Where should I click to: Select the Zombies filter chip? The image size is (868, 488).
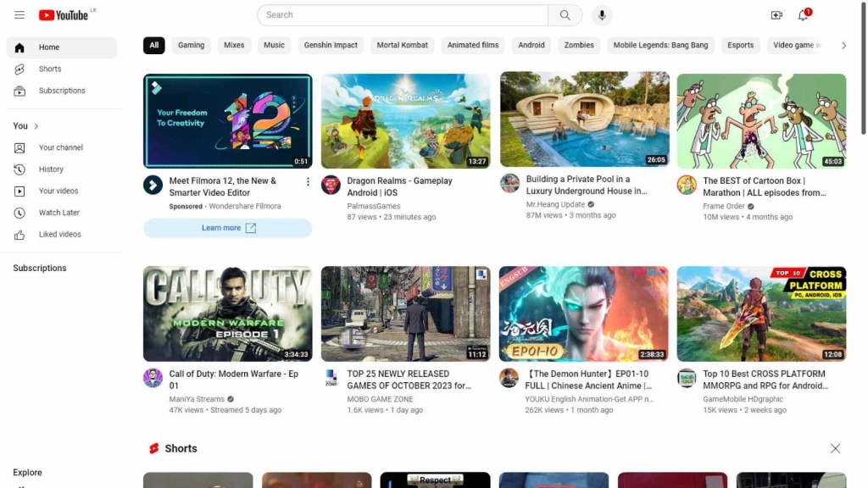click(x=578, y=46)
